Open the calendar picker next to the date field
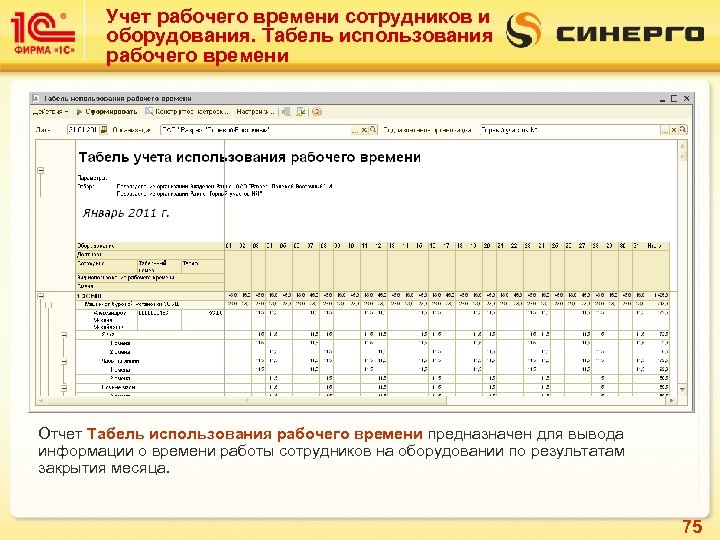Screen dimensions: 720x540 (104, 130)
